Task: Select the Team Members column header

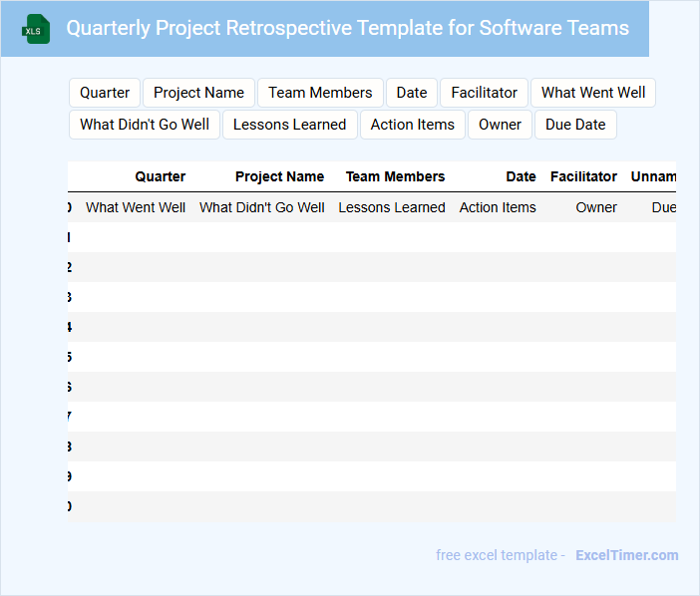Action: 395,176
